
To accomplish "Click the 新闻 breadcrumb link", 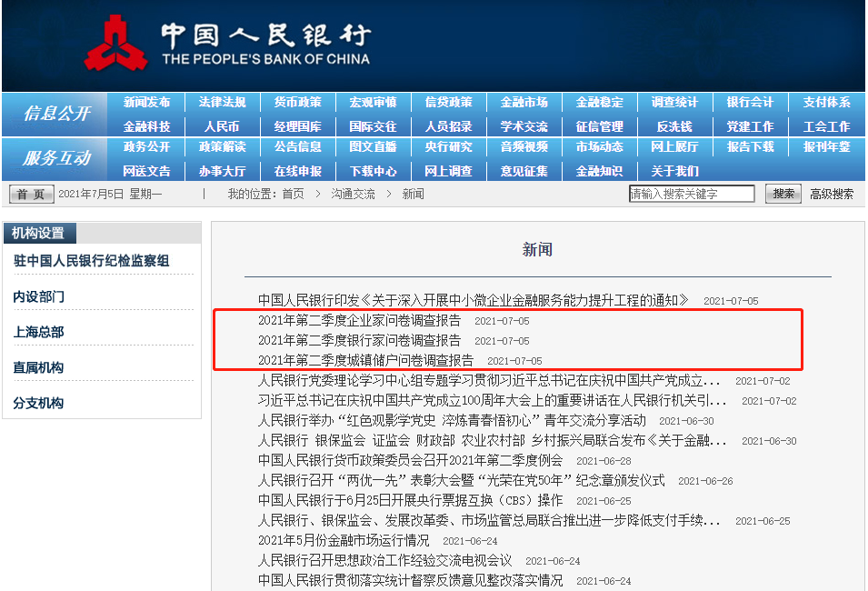I will [x=414, y=193].
